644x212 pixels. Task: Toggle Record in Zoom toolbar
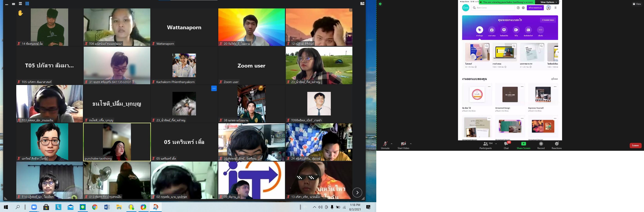[541, 145]
